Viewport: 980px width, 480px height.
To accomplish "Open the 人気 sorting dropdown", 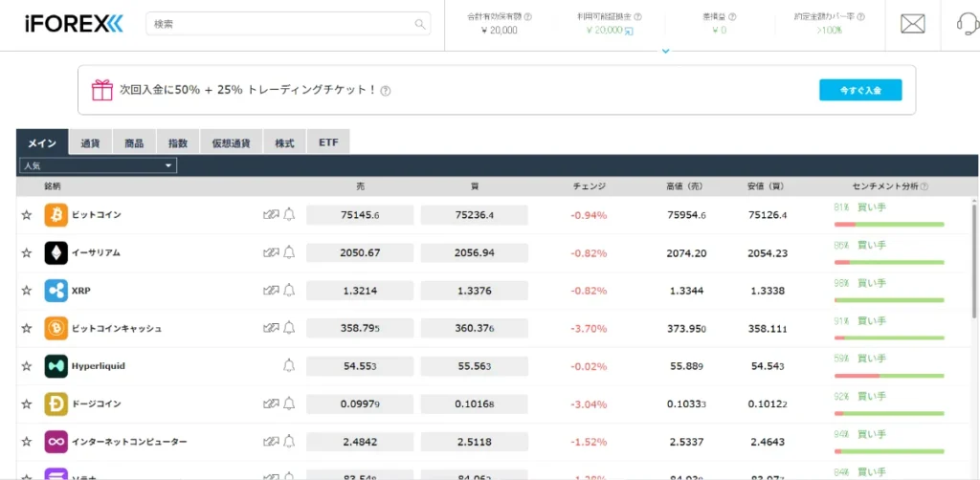I will click(x=99, y=165).
